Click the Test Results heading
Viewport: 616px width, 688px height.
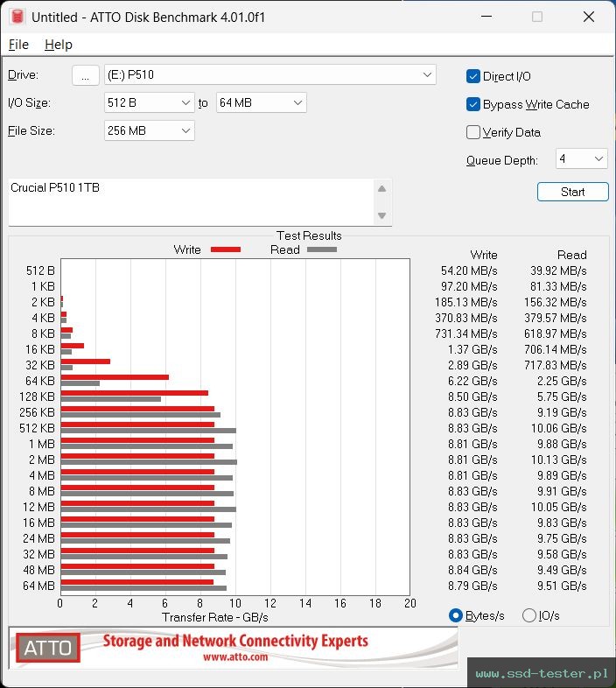point(309,235)
